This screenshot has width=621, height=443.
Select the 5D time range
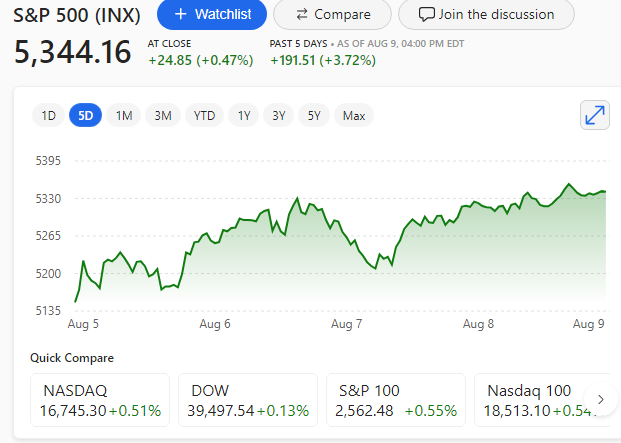(86, 116)
